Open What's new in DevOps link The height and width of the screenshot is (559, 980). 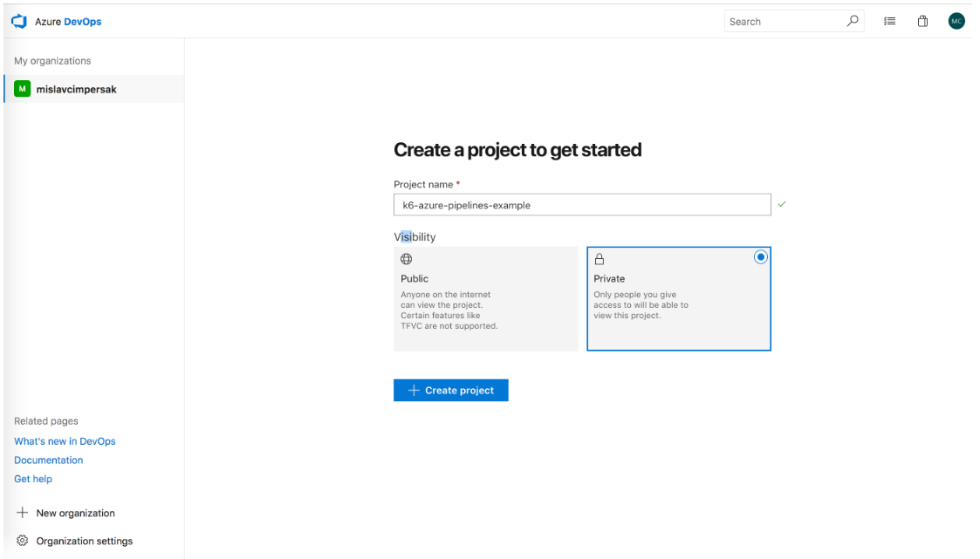click(65, 441)
